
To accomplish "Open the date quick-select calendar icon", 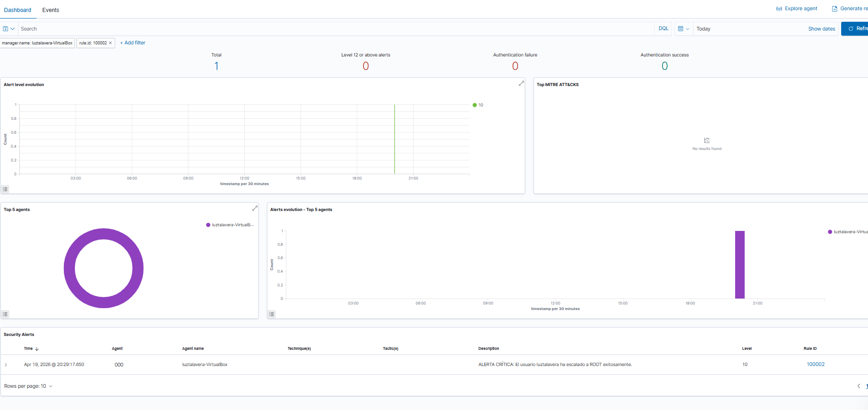I will (683, 29).
